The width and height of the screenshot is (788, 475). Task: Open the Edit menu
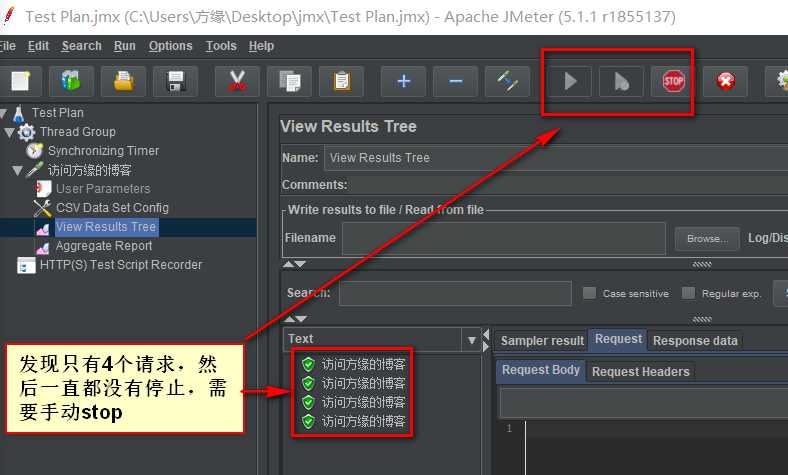(x=38, y=46)
